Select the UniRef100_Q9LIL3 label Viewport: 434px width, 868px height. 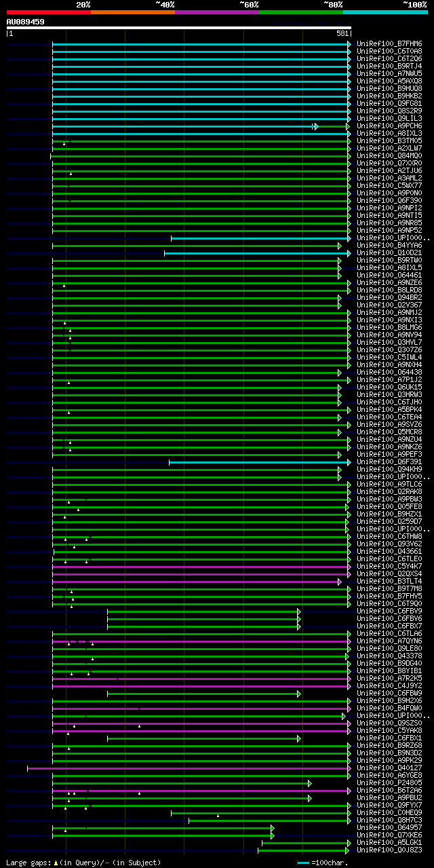389,118
